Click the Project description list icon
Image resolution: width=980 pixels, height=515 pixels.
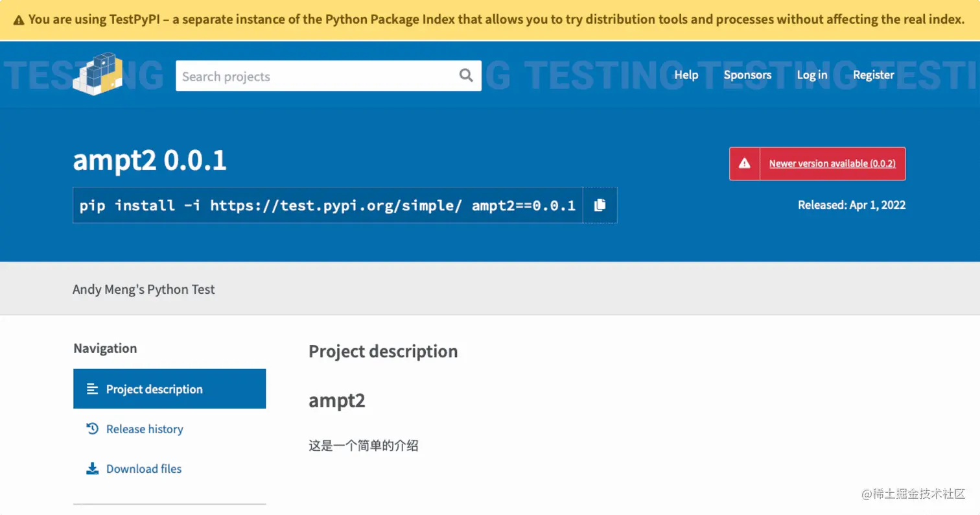point(93,389)
